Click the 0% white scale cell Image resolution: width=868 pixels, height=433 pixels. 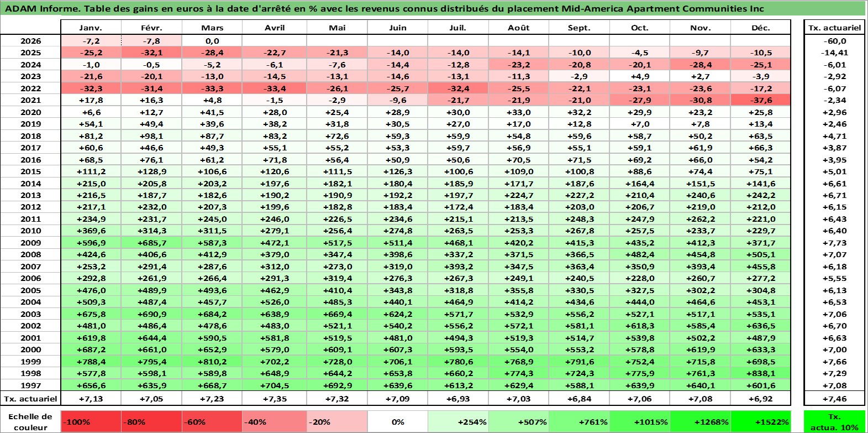(x=398, y=421)
